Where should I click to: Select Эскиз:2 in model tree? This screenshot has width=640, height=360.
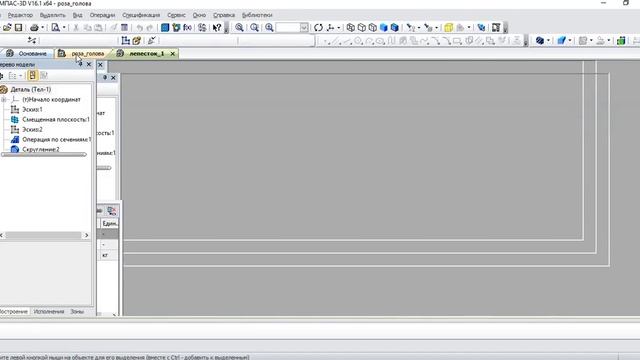[32, 129]
